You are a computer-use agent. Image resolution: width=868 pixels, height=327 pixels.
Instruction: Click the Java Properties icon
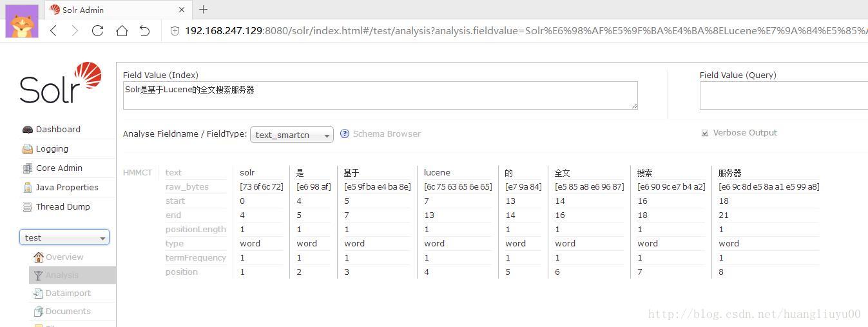tap(27, 188)
